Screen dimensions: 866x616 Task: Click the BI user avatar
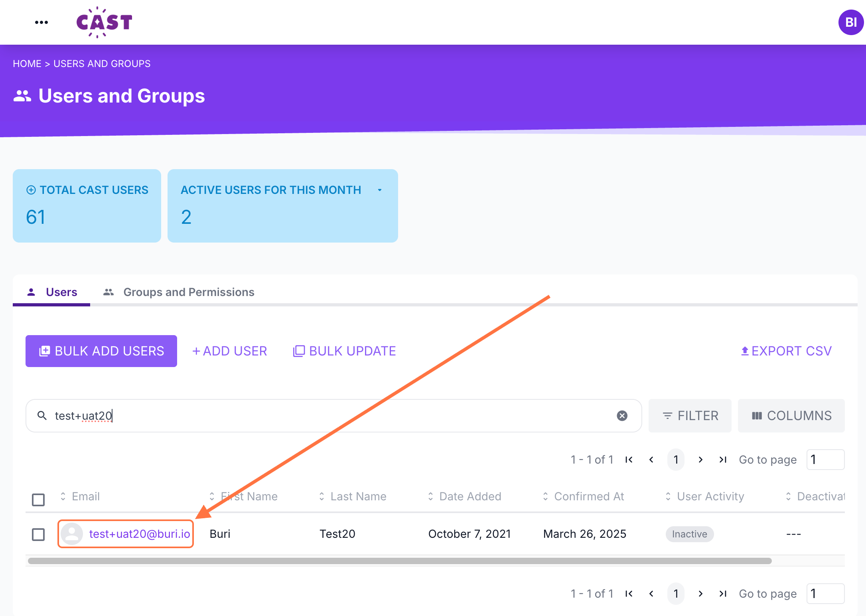[x=850, y=22]
